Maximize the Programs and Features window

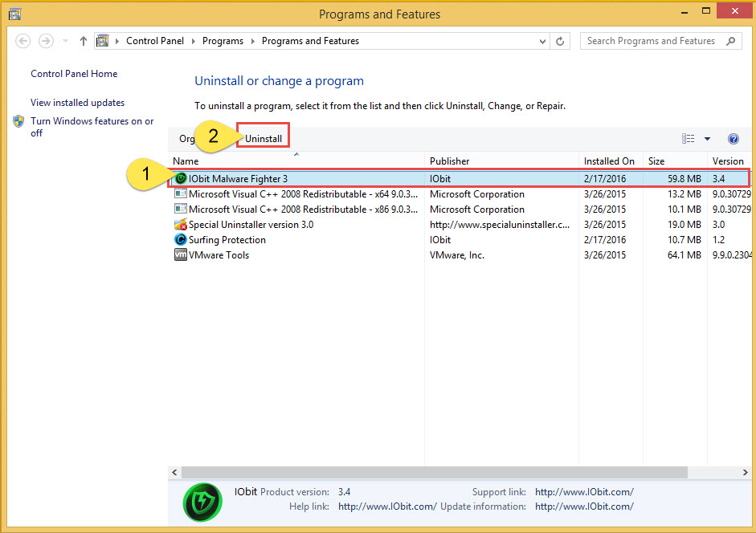pyautogui.click(x=706, y=11)
